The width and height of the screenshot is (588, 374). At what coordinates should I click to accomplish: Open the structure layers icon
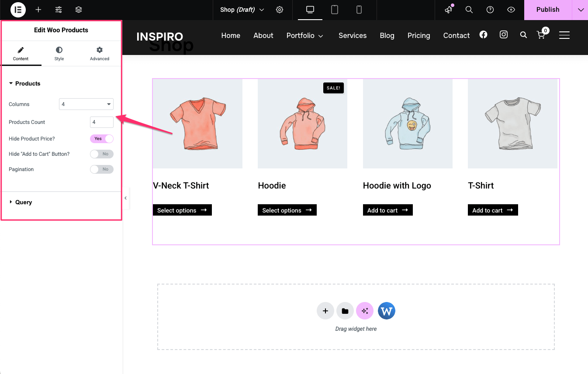click(79, 10)
